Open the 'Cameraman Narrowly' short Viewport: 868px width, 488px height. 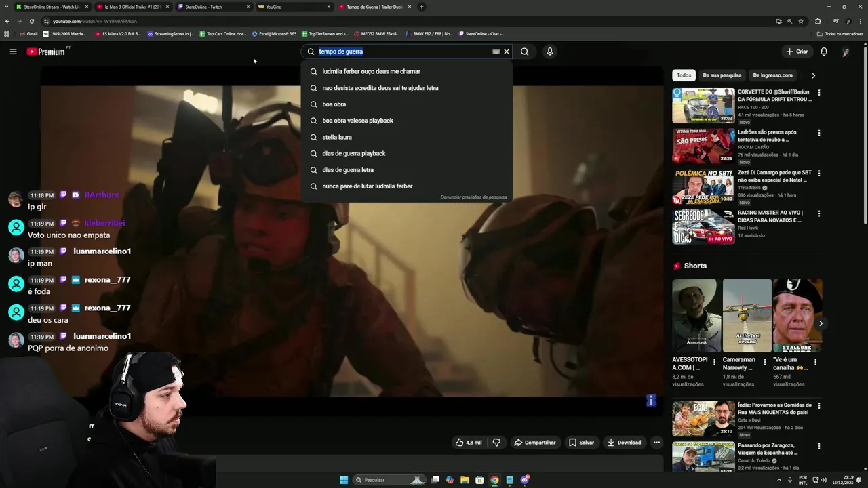tap(747, 316)
